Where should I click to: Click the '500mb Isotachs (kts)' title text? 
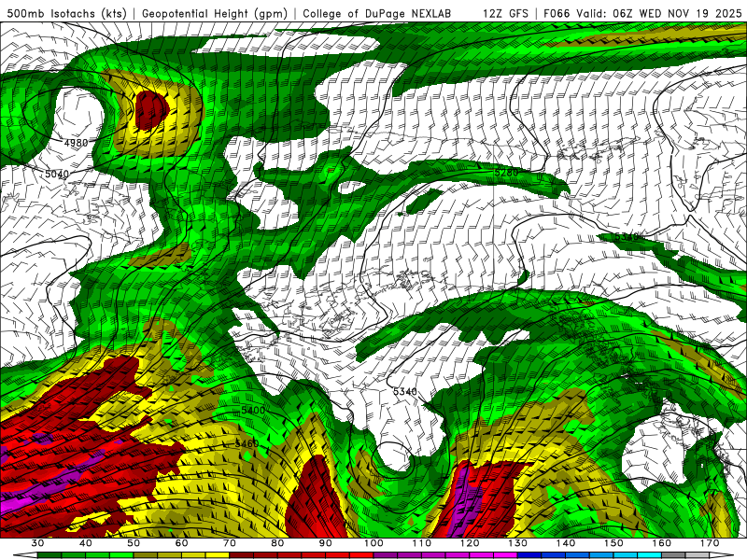coord(67,13)
